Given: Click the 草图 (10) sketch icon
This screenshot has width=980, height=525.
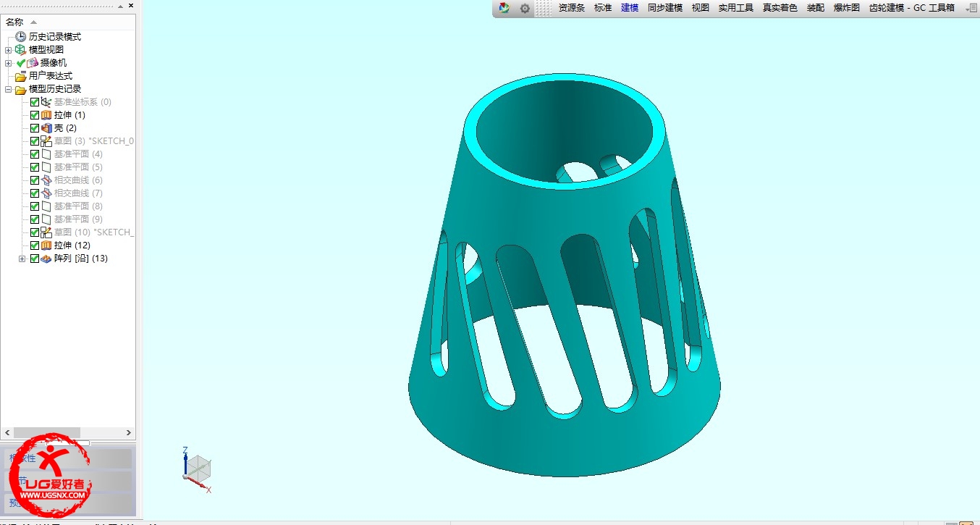Looking at the screenshot, I should pos(46,232).
